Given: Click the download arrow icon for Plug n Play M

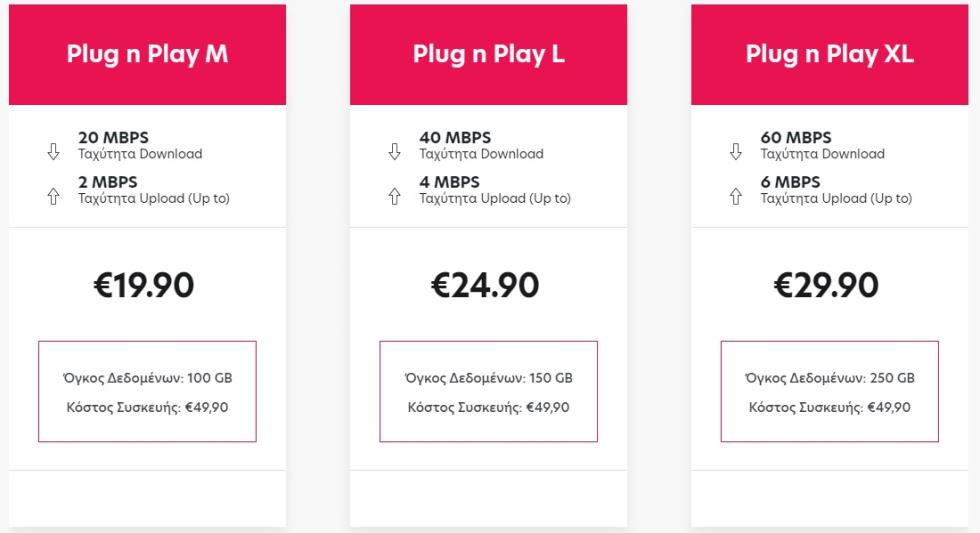Looking at the screenshot, I should click(x=53, y=152).
